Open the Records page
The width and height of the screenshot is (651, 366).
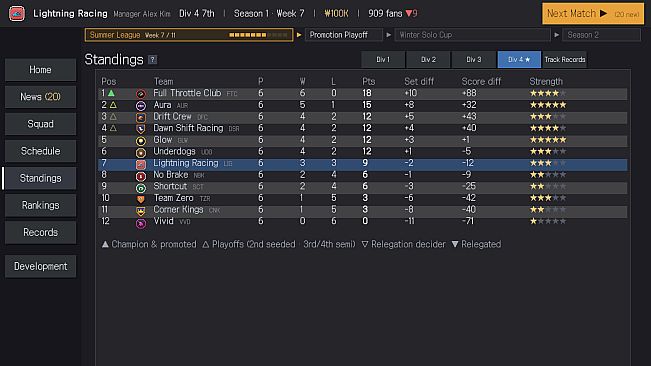click(40, 232)
